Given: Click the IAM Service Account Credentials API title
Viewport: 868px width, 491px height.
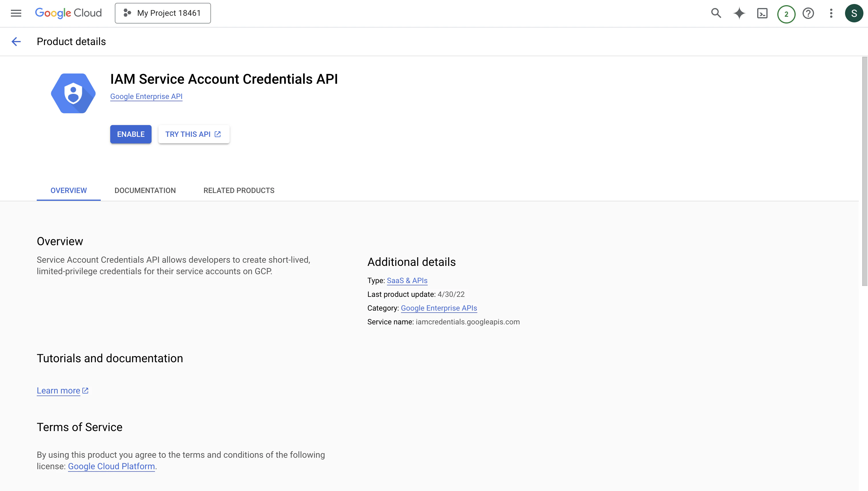Looking at the screenshot, I should (x=224, y=79).
